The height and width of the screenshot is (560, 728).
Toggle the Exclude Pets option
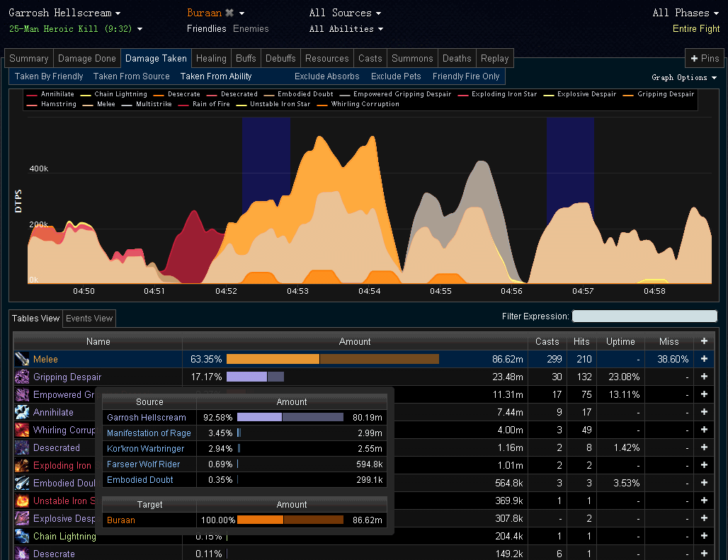(396, 76)
